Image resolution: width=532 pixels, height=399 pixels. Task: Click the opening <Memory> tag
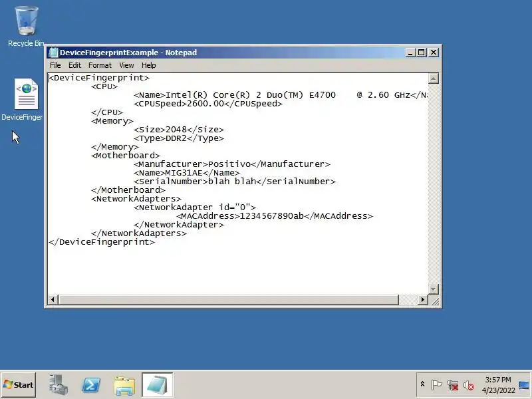point(112,121)
